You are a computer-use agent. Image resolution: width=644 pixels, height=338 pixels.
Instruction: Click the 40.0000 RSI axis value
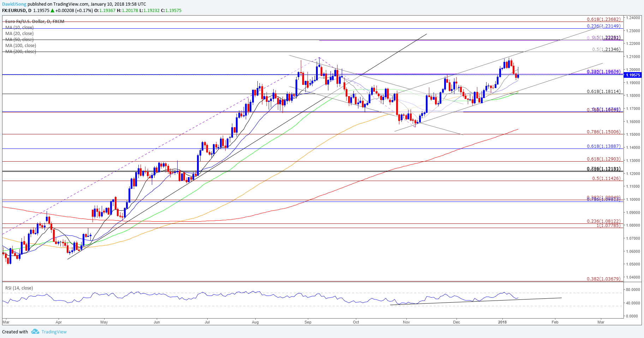click(x=633, y=303)
